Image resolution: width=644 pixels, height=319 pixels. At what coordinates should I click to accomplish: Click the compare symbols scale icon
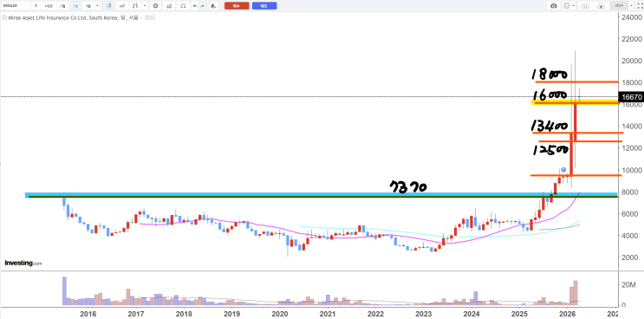click(x=184, y=6)
